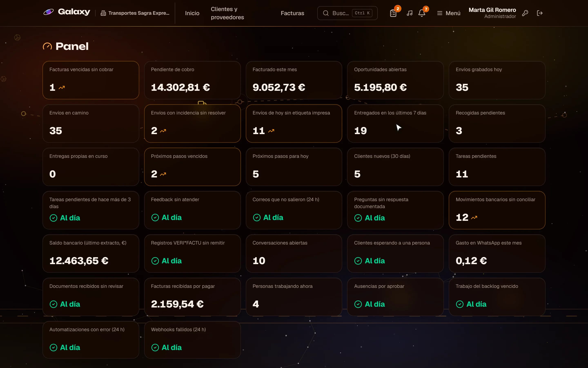This screenshot has height=368, width=588.
Task: Open the Envíos grabados hoy card
Action: pyautogui.click(x=497, y=80)
